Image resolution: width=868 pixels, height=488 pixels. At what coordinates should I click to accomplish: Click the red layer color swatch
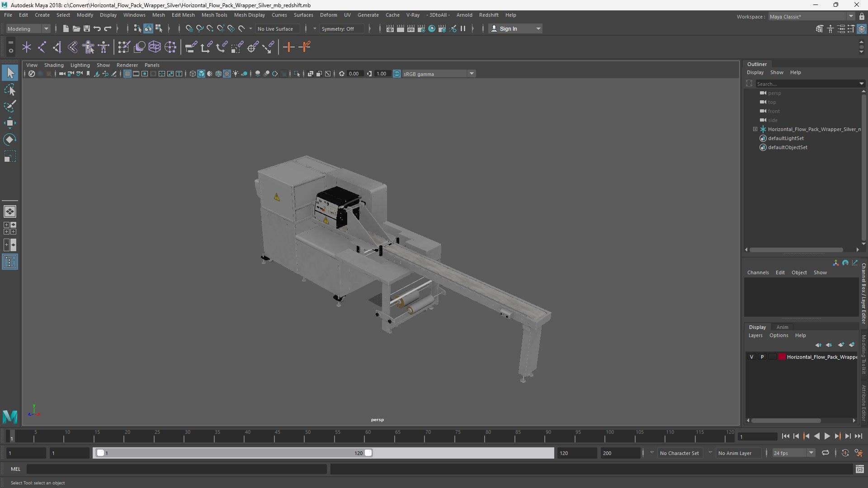pos(782,357)
